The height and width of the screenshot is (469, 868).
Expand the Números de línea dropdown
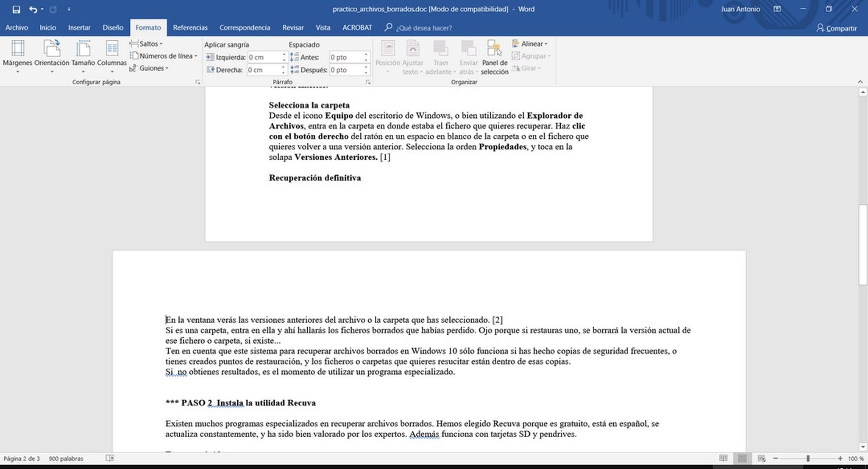click(x=164, y=56)
